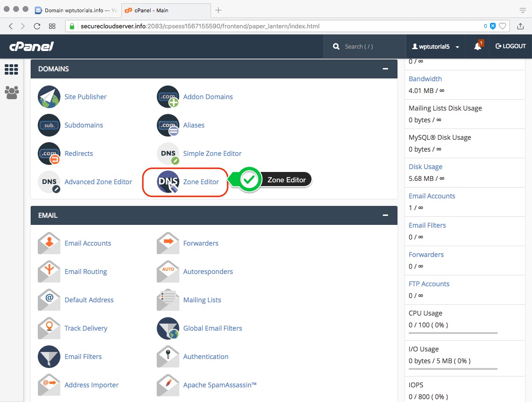Image resolution: width=532 pixels, height=402 pixels.
Task: Click the Forwarders statistics link
Action: (426, 255)
